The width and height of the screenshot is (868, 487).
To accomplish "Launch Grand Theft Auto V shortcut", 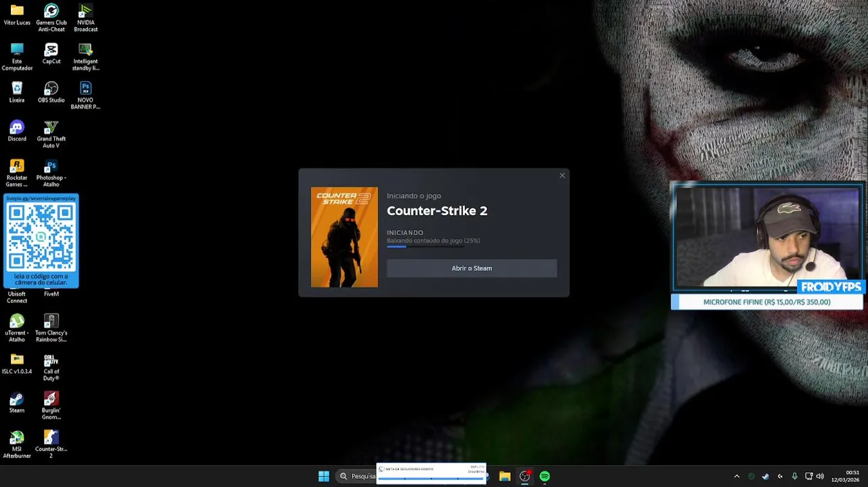I will click(51, 134).
